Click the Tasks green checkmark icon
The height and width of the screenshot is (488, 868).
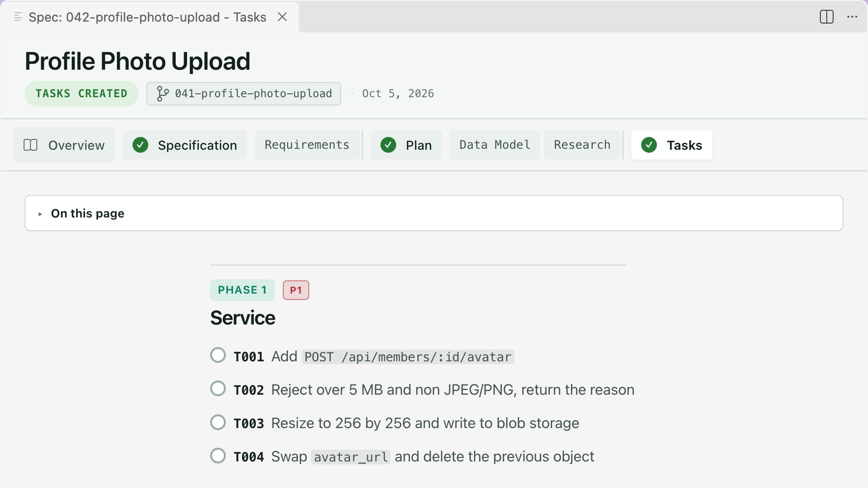click(649, 145)
